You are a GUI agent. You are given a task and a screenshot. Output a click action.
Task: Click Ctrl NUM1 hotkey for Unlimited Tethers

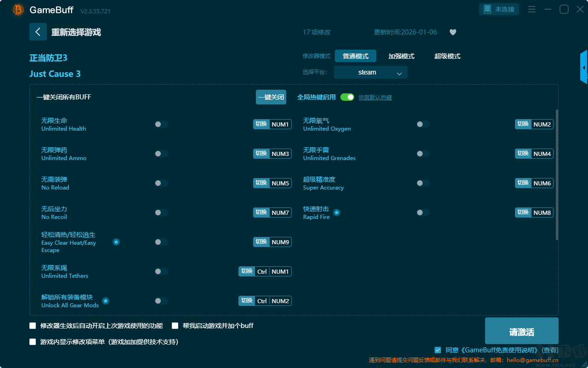(x=273, y=271)
